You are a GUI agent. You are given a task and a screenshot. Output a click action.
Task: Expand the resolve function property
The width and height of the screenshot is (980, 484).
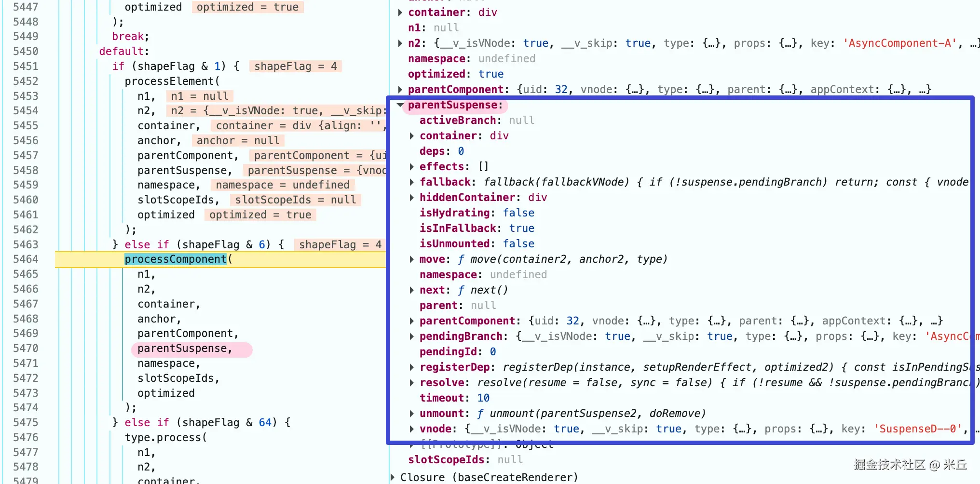tap(412, 383)
